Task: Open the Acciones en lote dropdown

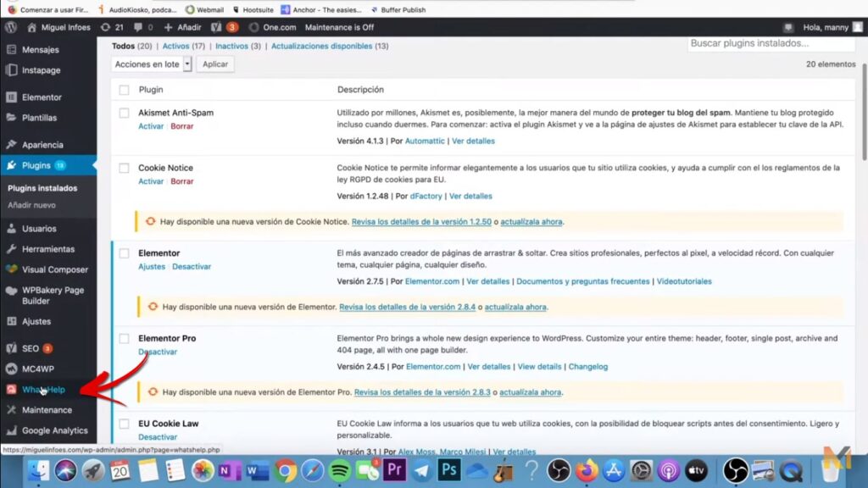Action: (151, 64)
